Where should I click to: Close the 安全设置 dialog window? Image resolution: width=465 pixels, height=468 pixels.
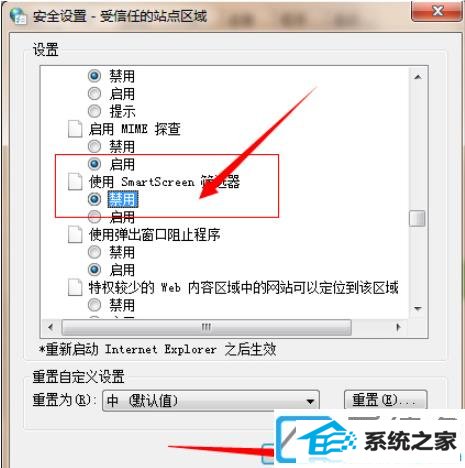[x=437, y=12]
